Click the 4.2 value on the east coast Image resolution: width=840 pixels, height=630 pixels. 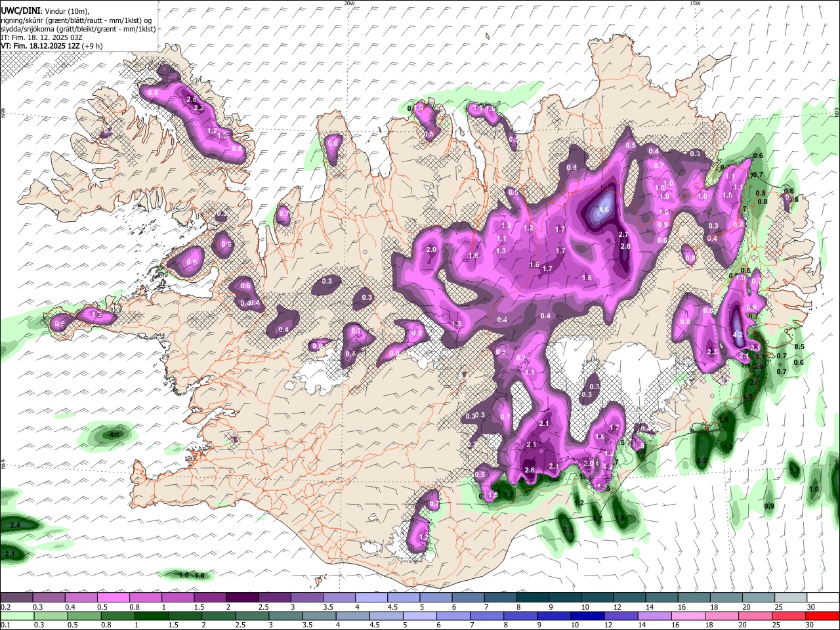(738, 335)
